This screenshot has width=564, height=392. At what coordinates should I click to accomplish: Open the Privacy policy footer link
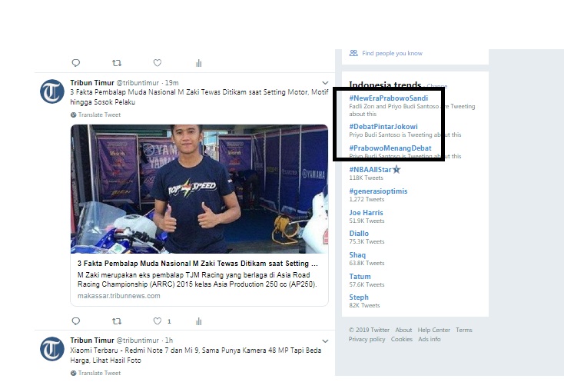click(x=367, y=339)
